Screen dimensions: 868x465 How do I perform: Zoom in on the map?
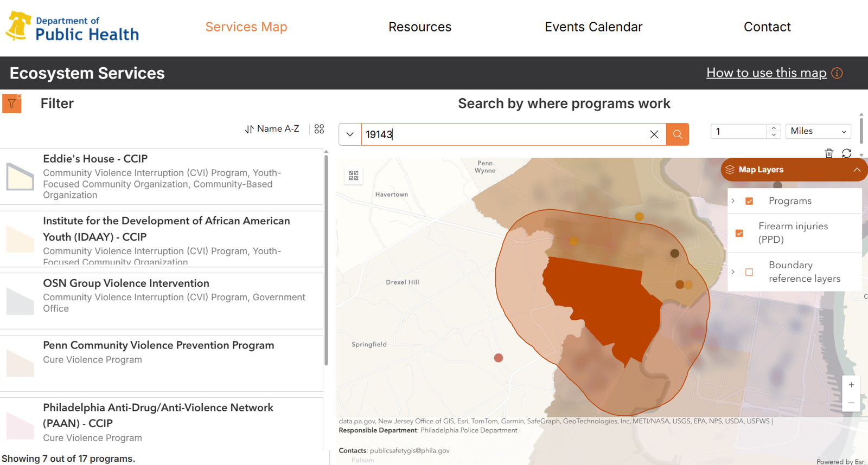(x=851, y=385)
